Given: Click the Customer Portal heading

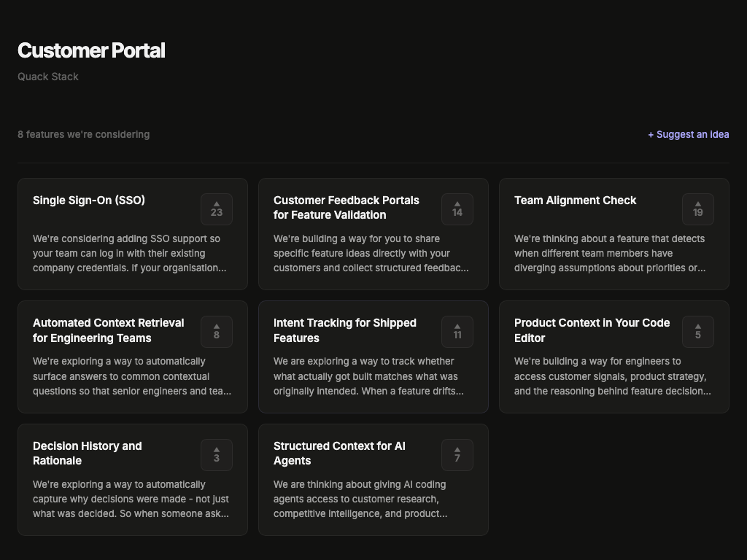Looking at the screenshot, I should pos(91,51).
